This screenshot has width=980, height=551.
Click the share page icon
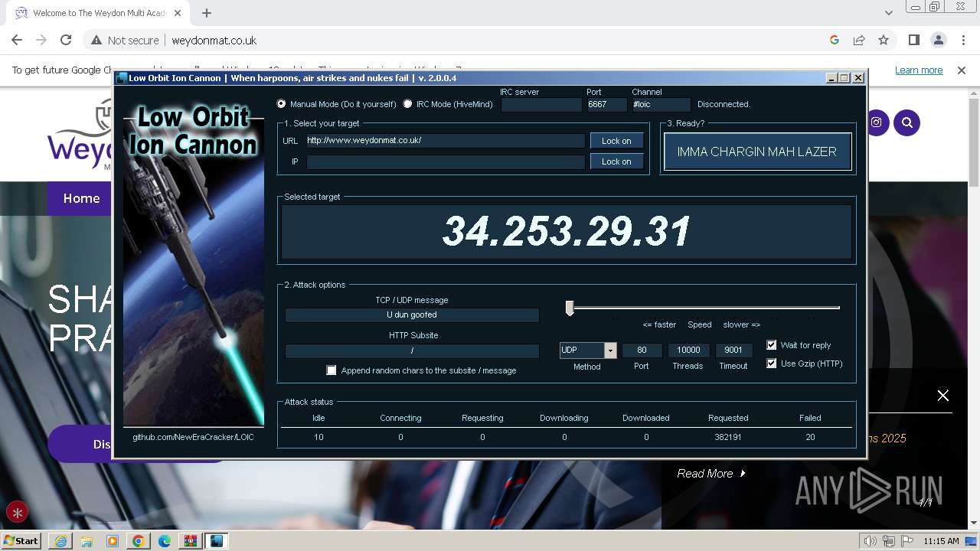[859, 40]
